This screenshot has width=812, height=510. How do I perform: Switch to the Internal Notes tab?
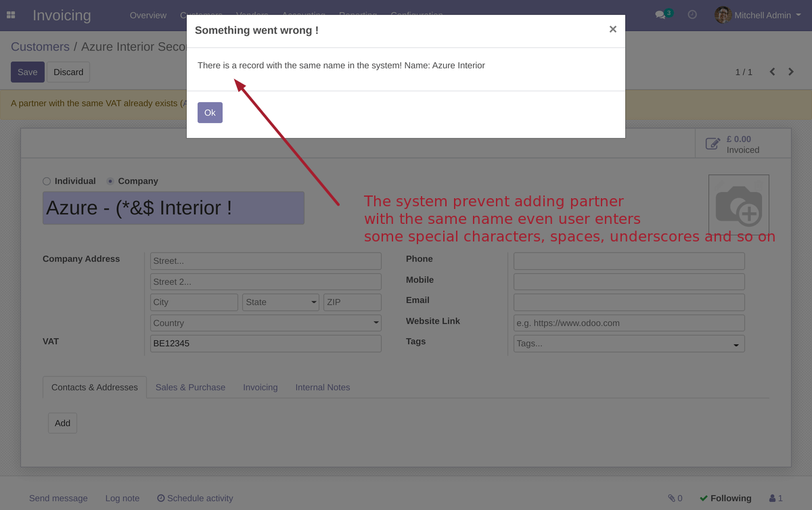click(322, 388)
